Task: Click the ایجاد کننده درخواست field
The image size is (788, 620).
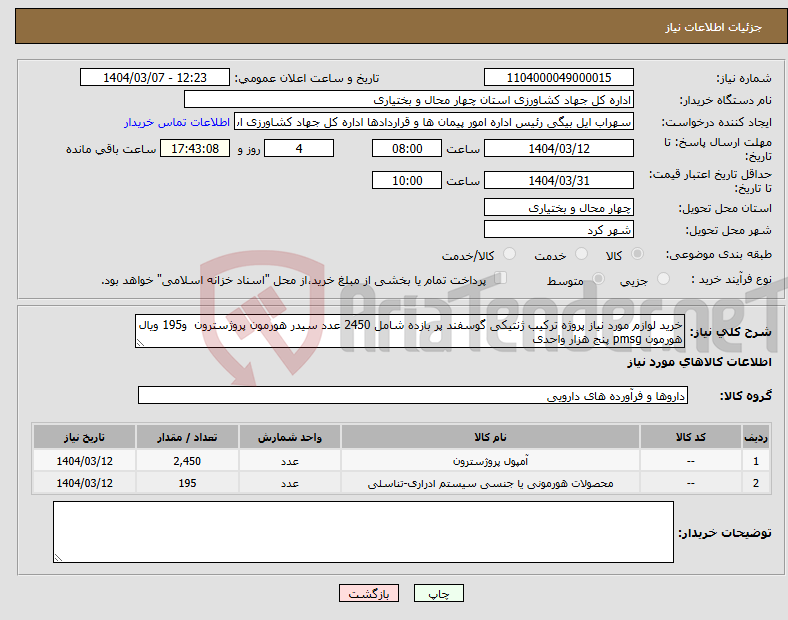Action: coord(434,122)
